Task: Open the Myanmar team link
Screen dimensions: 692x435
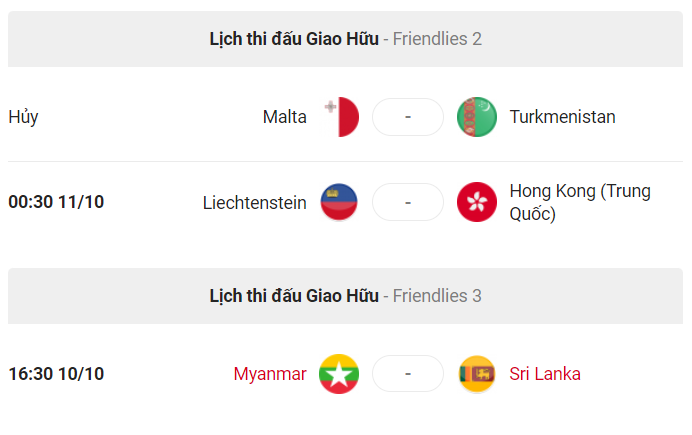Action: [x=270, y=374]
